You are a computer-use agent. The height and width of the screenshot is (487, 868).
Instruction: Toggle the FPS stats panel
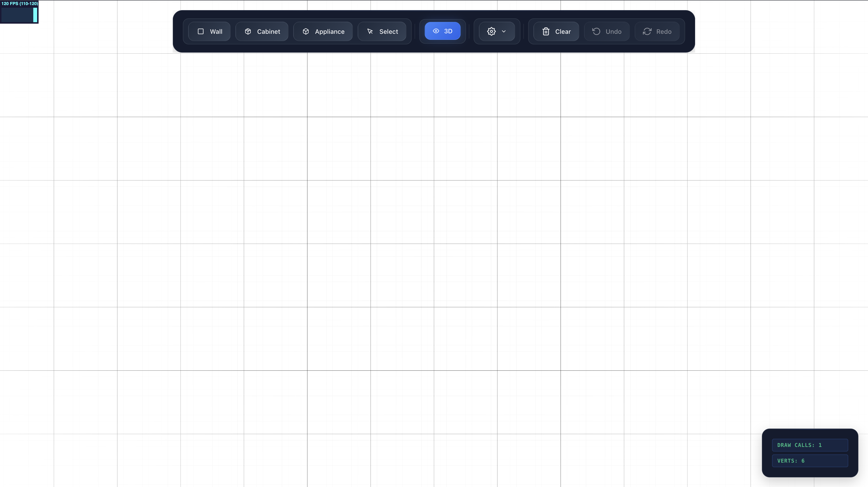pyautogui.click(x=19, y=12)
